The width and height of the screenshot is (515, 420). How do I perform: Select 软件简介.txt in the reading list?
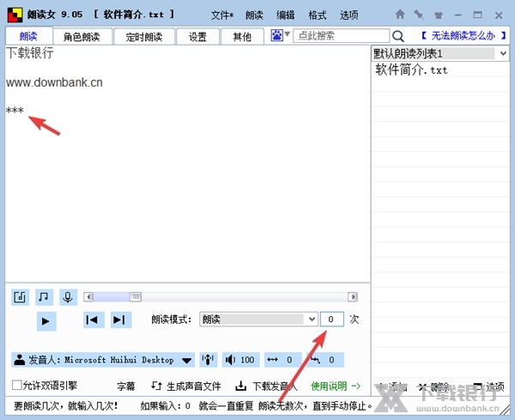click(411, 70)
